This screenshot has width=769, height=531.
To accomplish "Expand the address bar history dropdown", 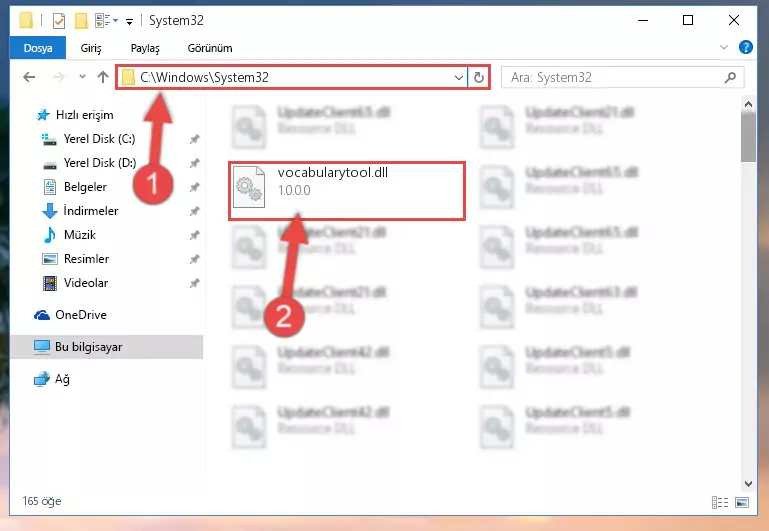I will [459, 77].
